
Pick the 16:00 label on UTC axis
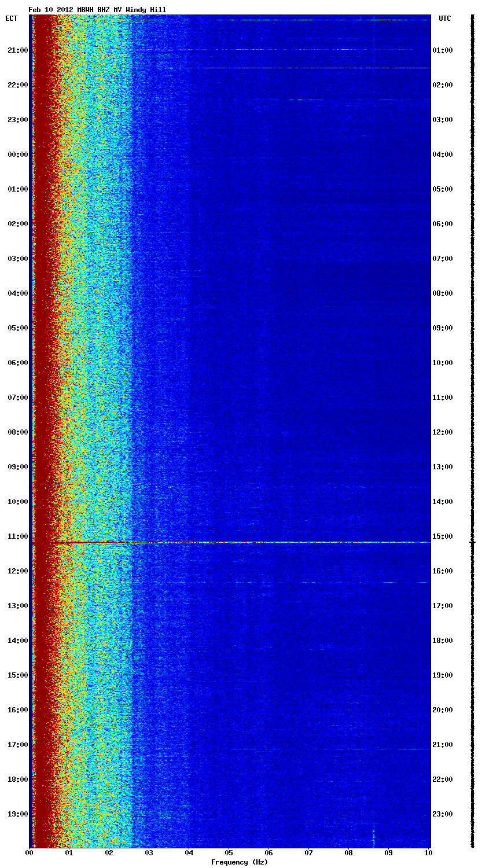[x=443, y=571]
